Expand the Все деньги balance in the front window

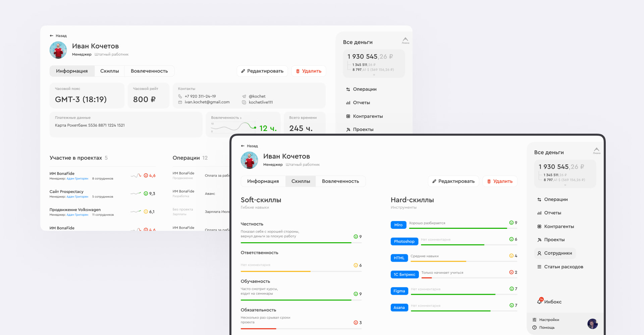click(565, 185)
